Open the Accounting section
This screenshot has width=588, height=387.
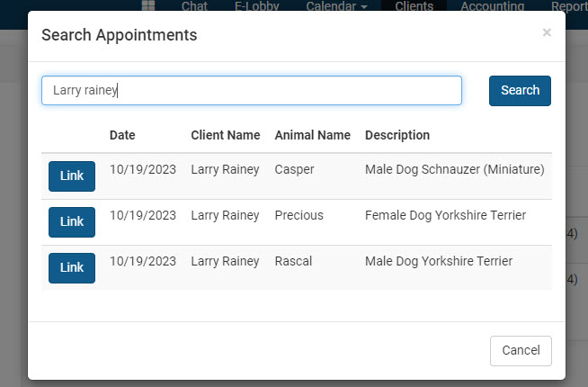(492, 5)
